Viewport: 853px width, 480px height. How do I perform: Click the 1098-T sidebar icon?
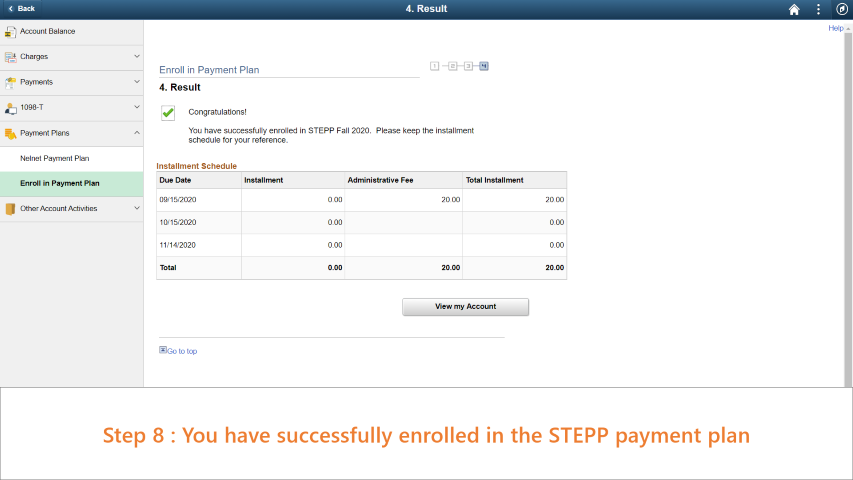coord(10,108)
